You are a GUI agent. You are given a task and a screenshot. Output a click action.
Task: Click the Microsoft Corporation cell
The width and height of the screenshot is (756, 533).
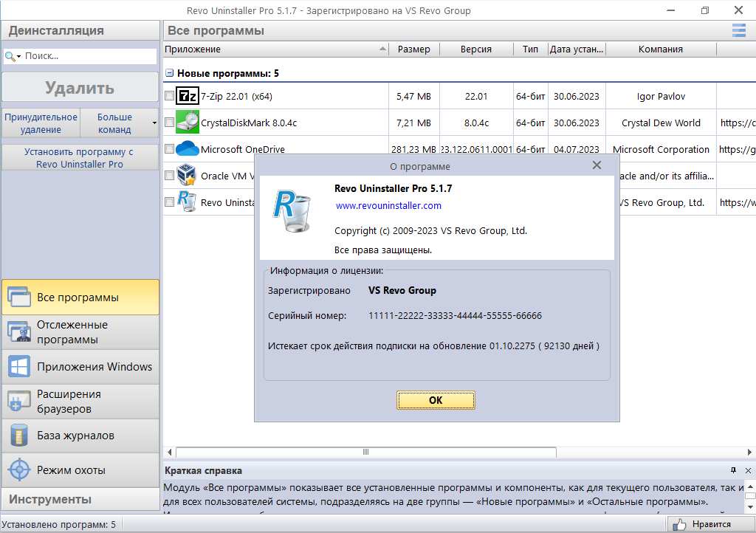pos(661,148)
